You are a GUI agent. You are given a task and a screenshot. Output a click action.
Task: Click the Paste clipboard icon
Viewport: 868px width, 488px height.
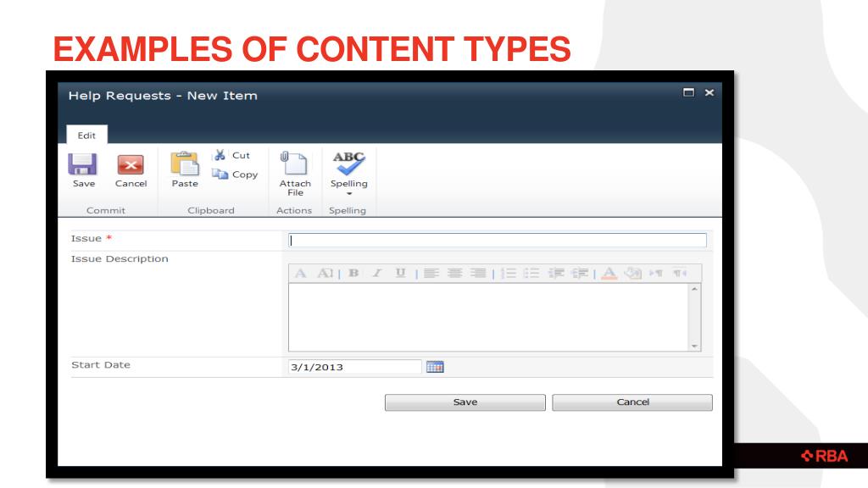click(185, 164)
